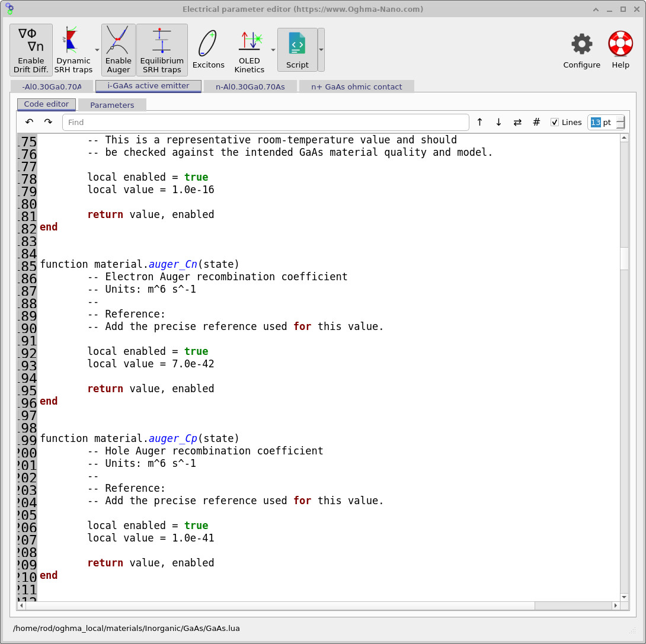Click the replace swap arrows icon

517,122
